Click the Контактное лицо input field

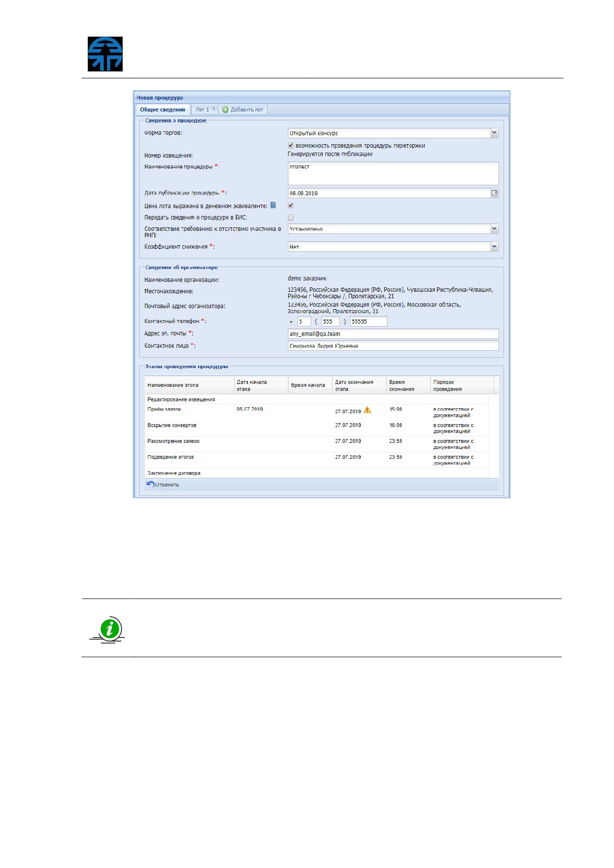(x=393, y=346)
